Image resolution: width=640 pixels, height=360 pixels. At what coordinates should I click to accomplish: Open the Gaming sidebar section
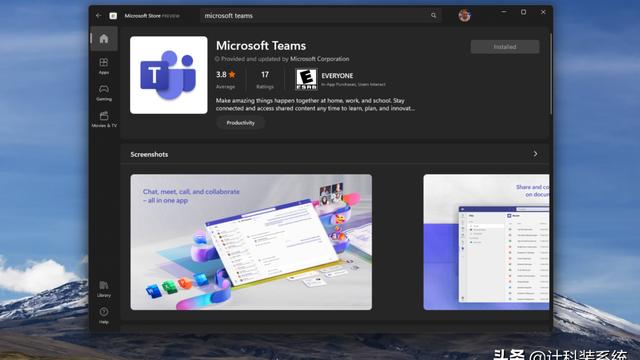pos(104,93)
